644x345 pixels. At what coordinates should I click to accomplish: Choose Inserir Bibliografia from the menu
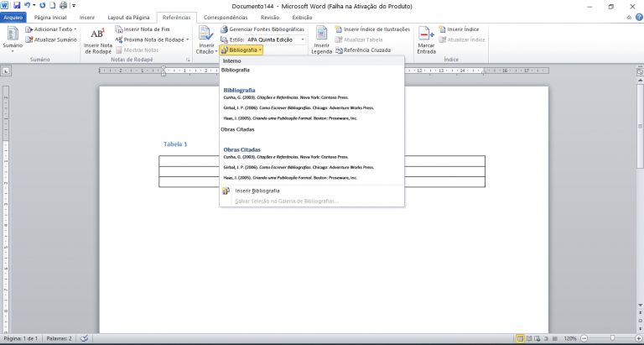tap(257, 191)
